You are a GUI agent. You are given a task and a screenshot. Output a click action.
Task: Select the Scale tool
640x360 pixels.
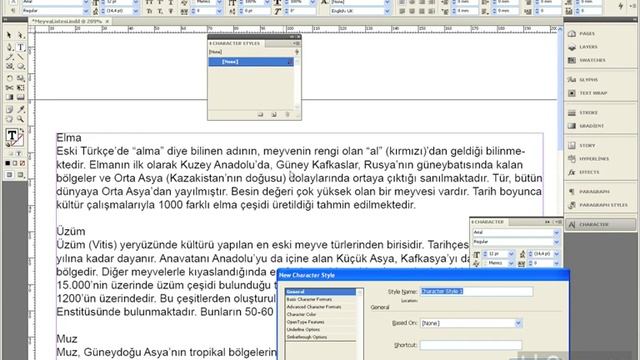point(20,78)
